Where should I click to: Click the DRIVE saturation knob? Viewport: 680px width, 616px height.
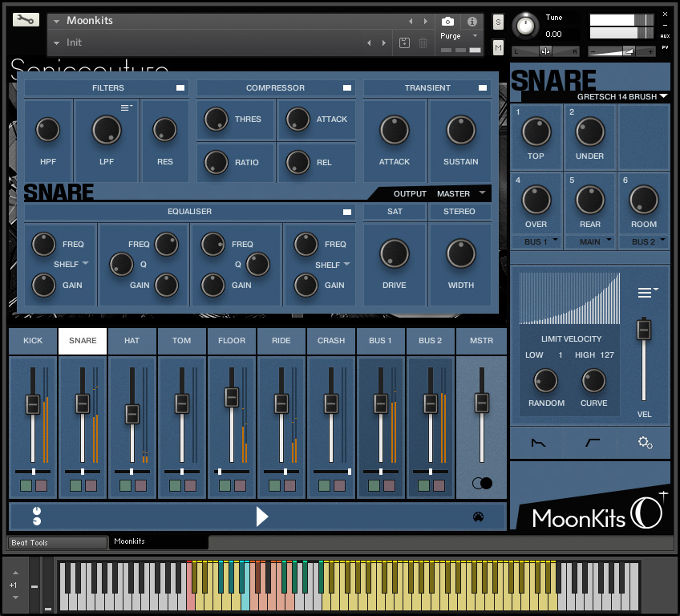(x=395, y=253)
